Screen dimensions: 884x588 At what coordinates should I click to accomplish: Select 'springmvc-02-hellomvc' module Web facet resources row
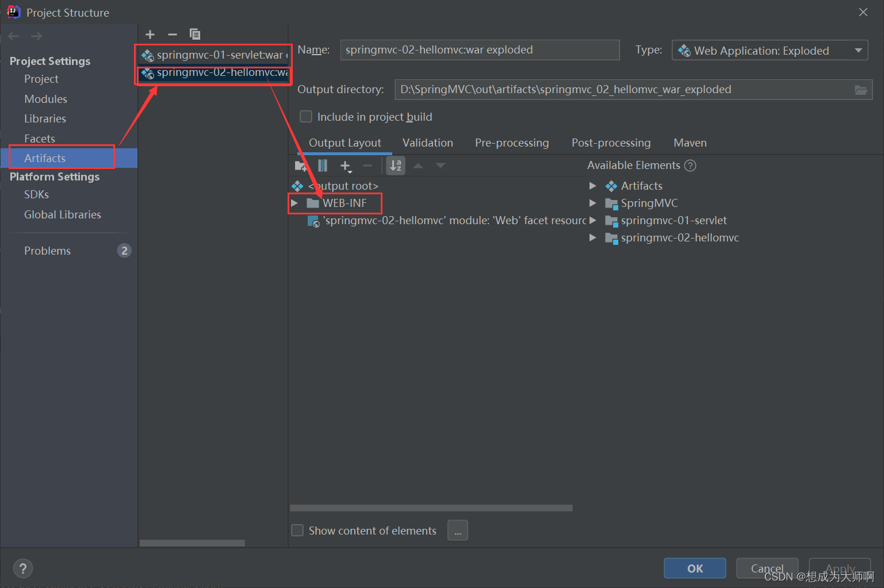tap(447, 221)
